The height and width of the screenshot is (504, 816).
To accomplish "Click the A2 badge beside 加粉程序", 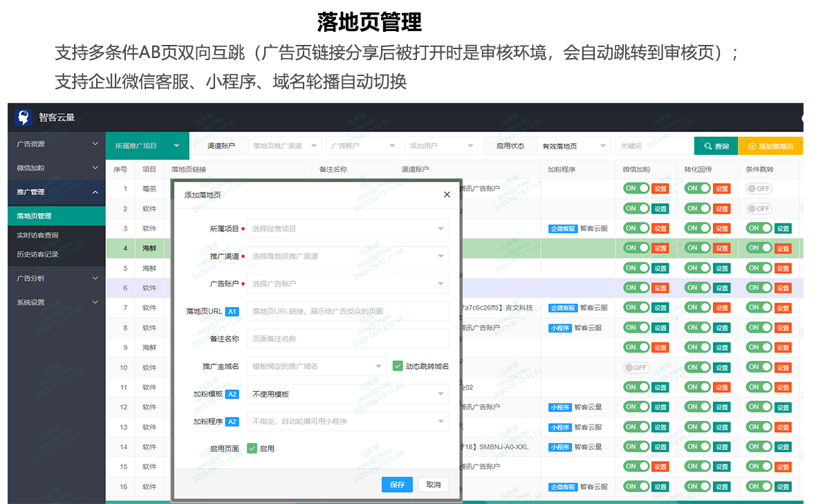I will click(232, 421).
